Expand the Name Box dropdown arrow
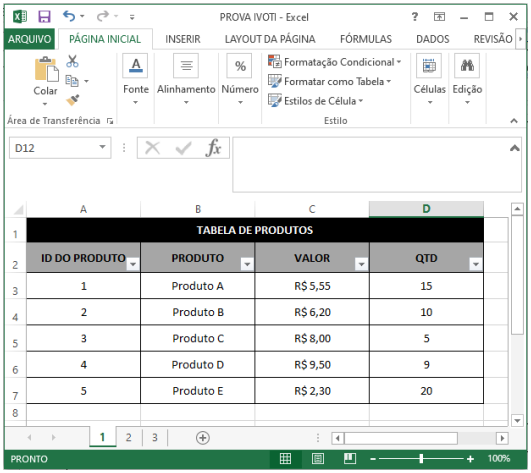This screenshot has height=473, width=531. click(102, 147)
